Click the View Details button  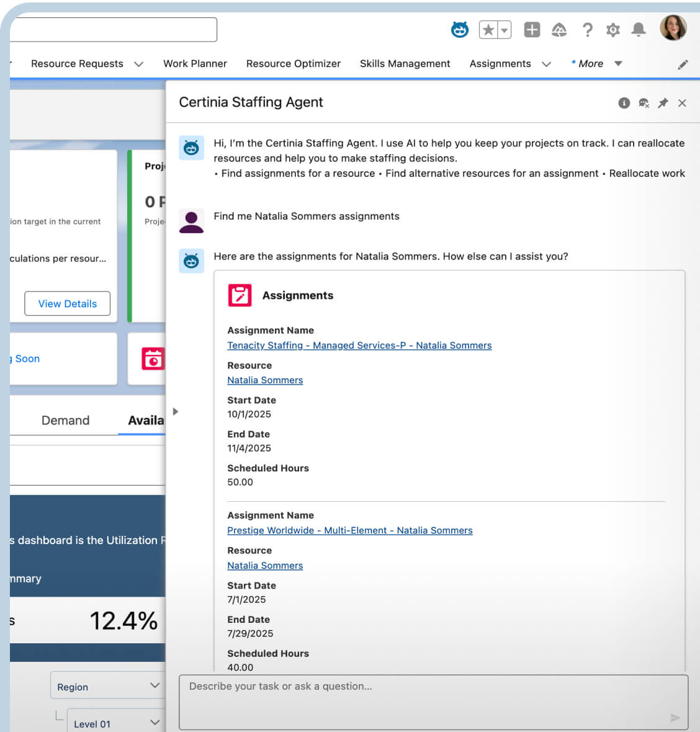[68, 303]
